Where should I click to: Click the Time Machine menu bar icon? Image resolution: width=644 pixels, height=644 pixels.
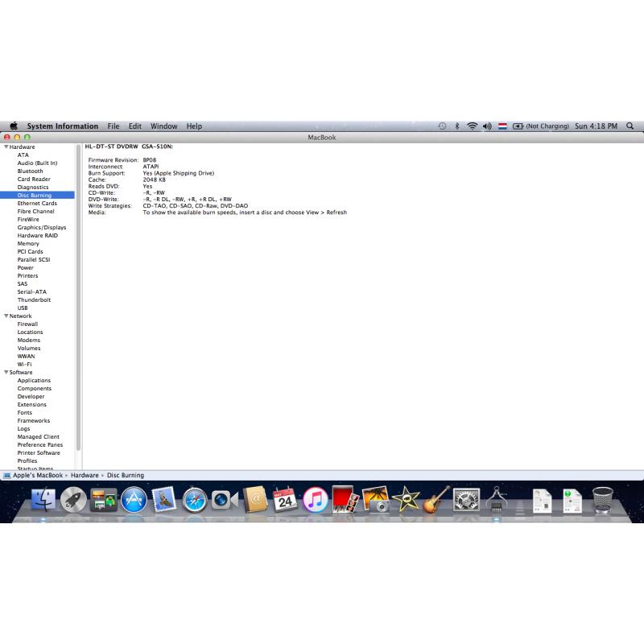(x=442, y=126)
